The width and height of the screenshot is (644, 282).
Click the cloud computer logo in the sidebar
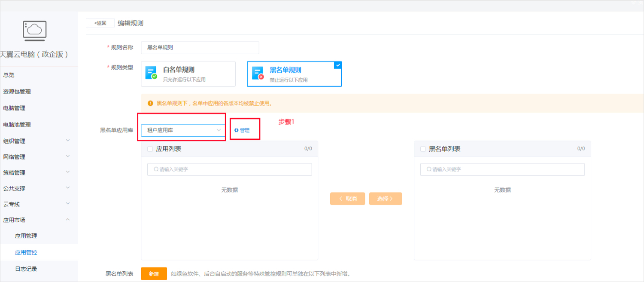pyautogui.click(x=35, y=31)
